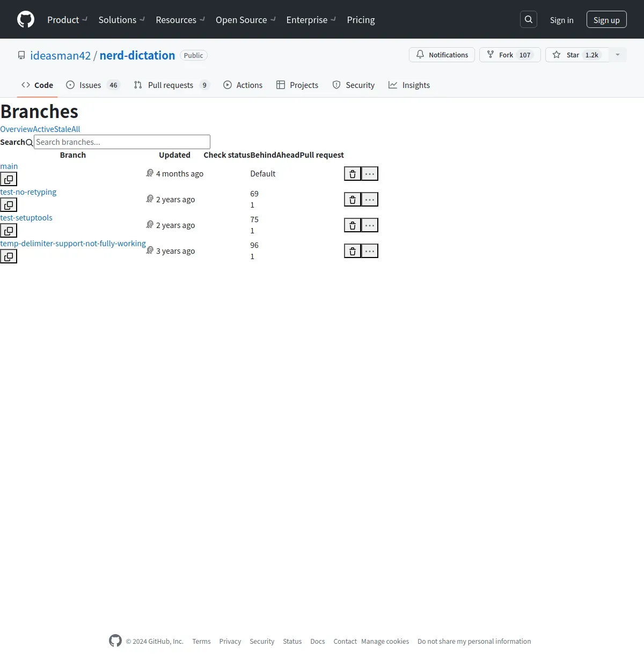Screen dimensions: 644x669
Task: Click the Notifications button
Action: tap(442, 55)
